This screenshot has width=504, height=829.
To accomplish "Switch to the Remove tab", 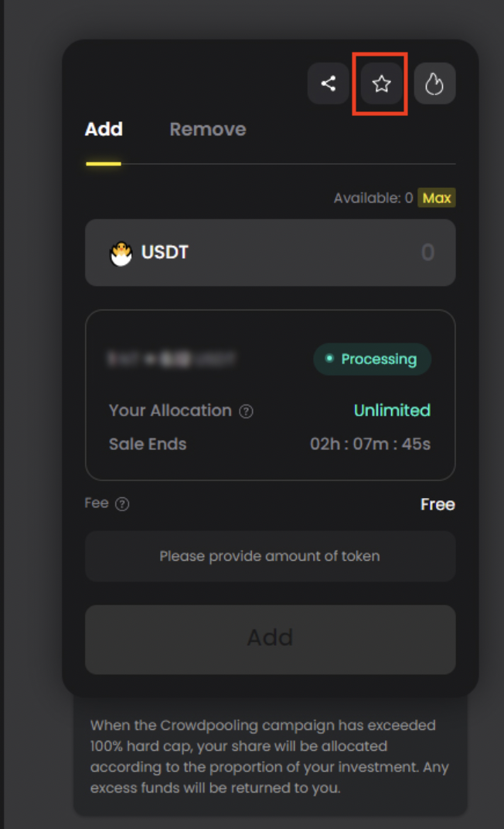I will 208,129.
